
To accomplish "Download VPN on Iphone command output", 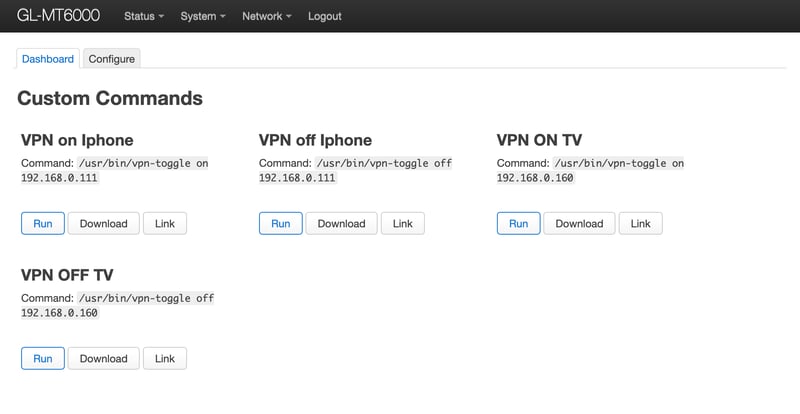I will click(104, 223).
